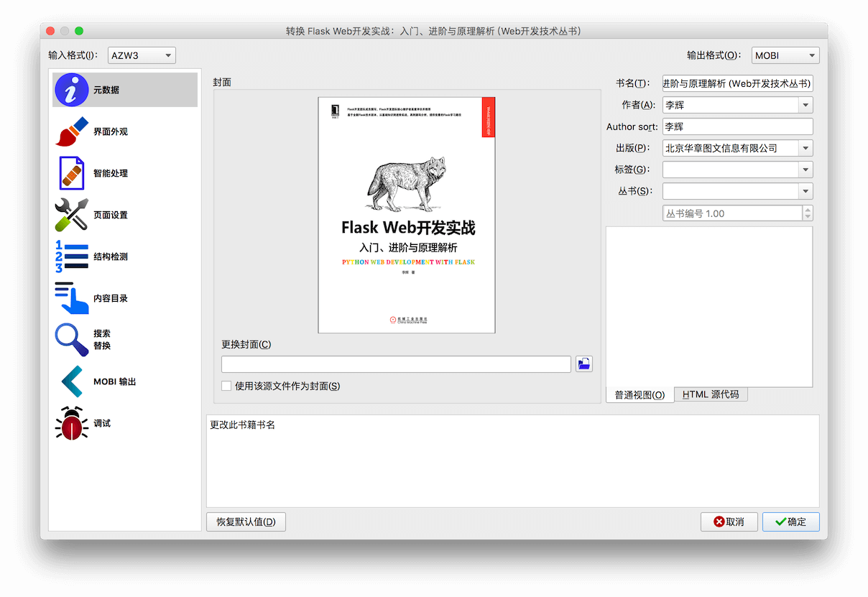Image resolution: width=868 pixels, height=597 pixels.
Task: Browse for cover image folder icon
Action: point(584,364)
